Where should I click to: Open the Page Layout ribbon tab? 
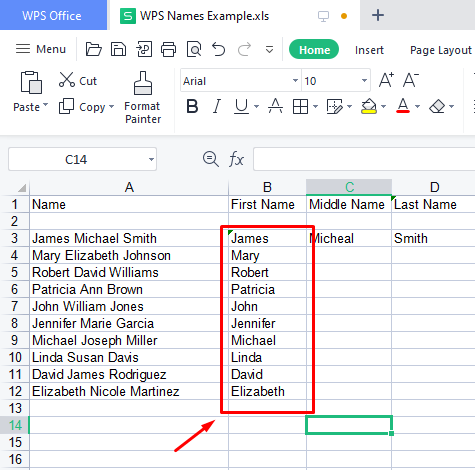(x=441, y=50)
